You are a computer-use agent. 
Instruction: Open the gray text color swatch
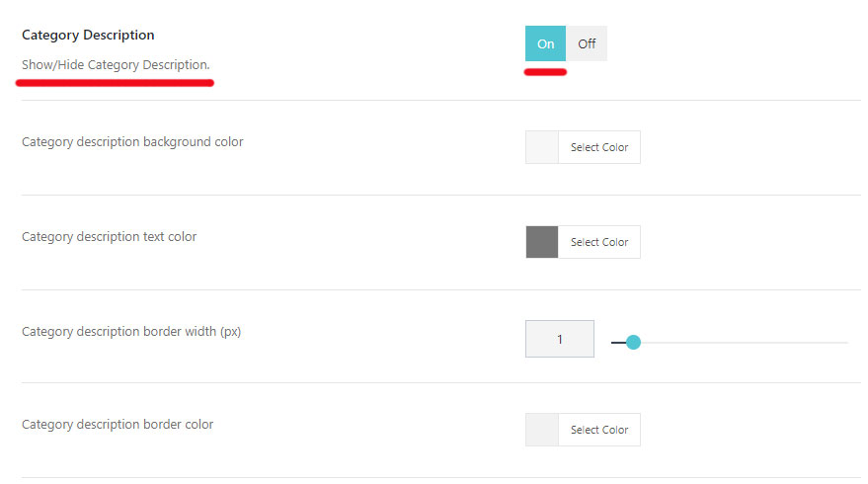coord(542,242)
